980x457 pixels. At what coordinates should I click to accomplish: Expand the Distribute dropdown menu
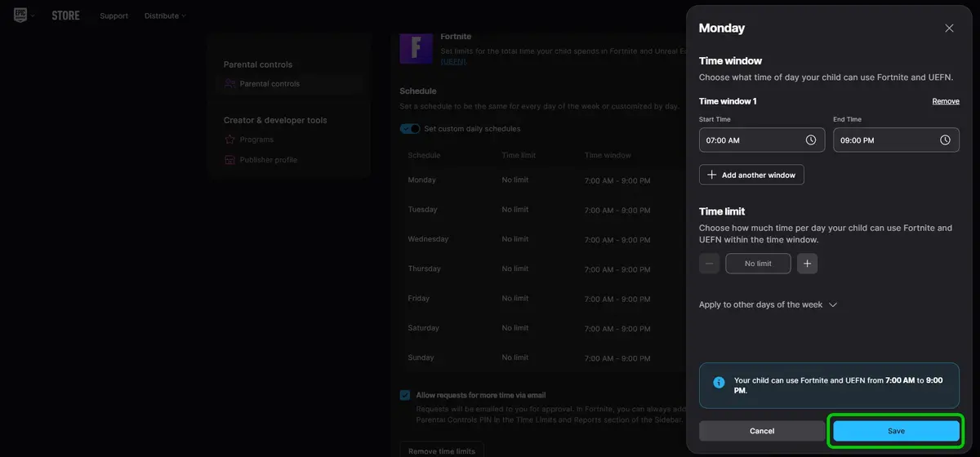pos(165,16)
